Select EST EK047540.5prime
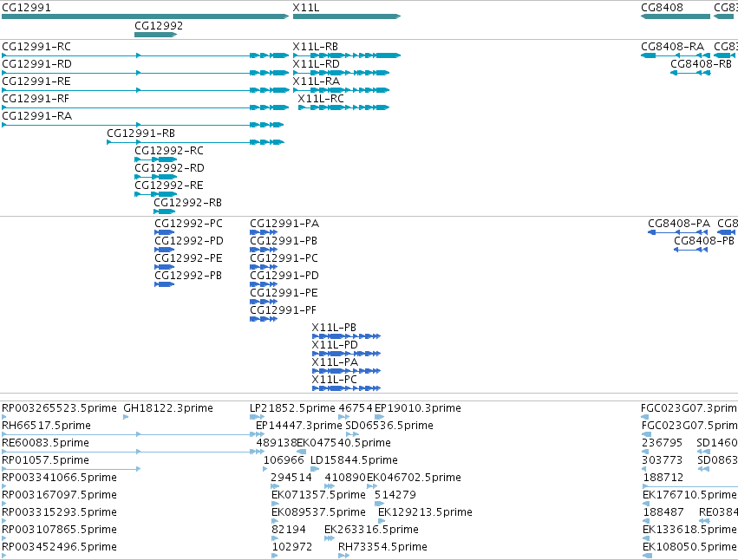 [344, 443]
